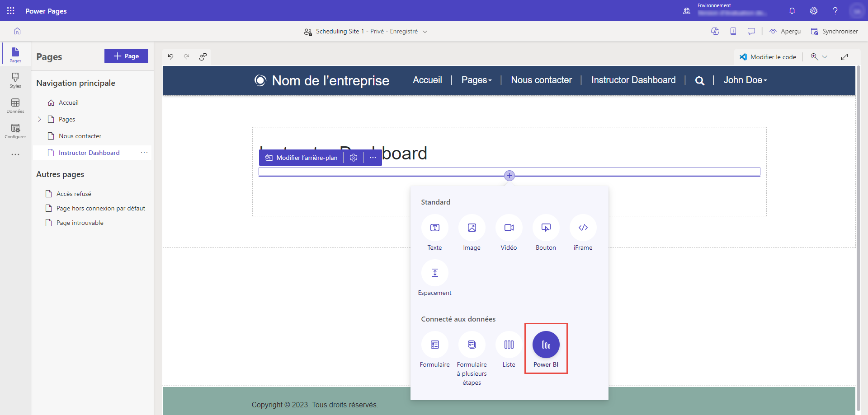Show more sidebar options ellipsis
Screen dimensions: 868x415
click(15, 154)
